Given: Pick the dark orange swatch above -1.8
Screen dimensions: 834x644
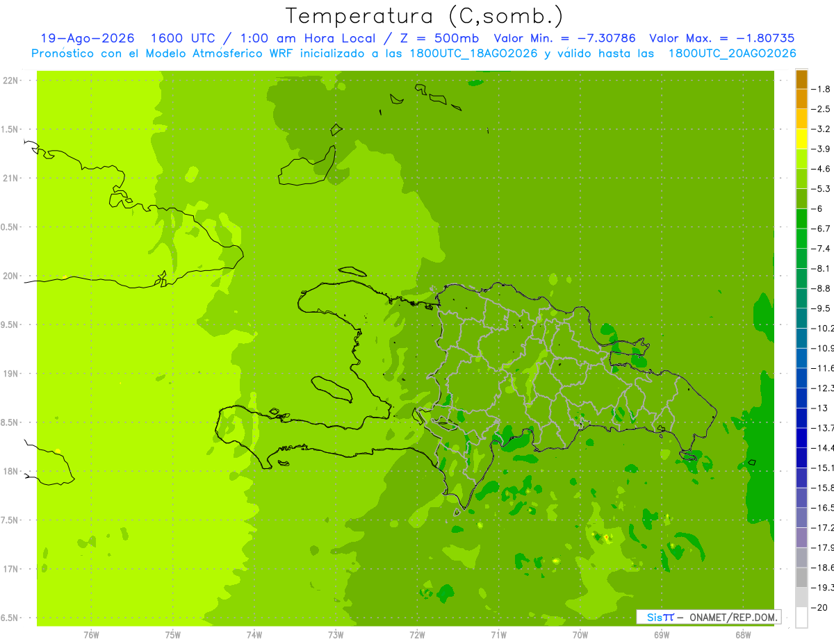Looking at the screenshot, I should [801, 80].
